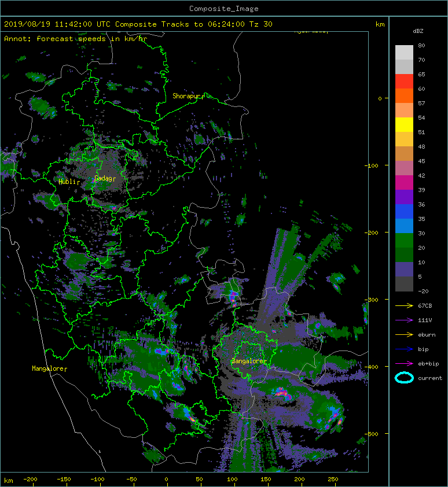
Task: Click the dBZ scale heading
Action: [x=418, y=31]
